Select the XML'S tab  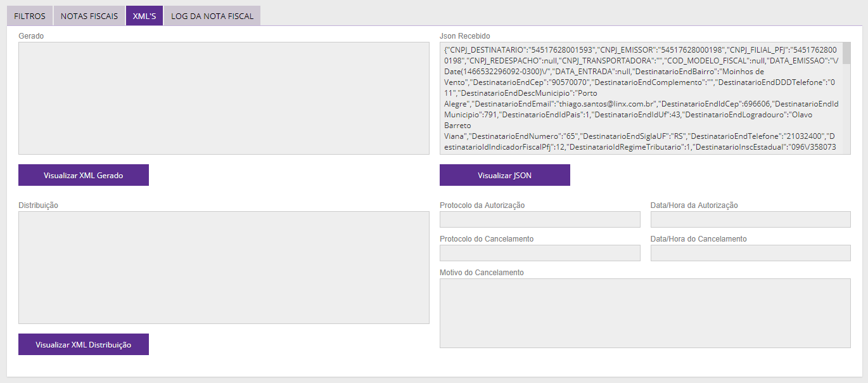coord(144,16)
